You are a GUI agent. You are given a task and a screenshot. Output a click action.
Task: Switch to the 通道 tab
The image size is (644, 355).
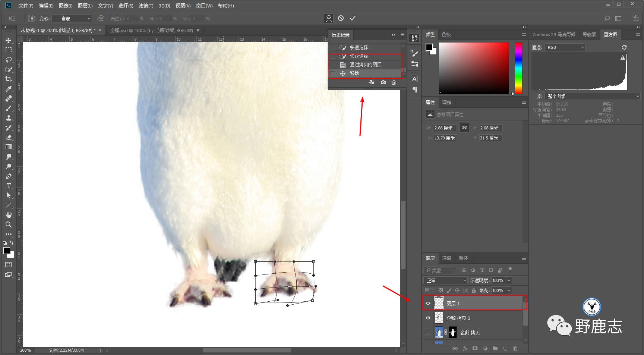pyautogui.click(x=446, y=258)
